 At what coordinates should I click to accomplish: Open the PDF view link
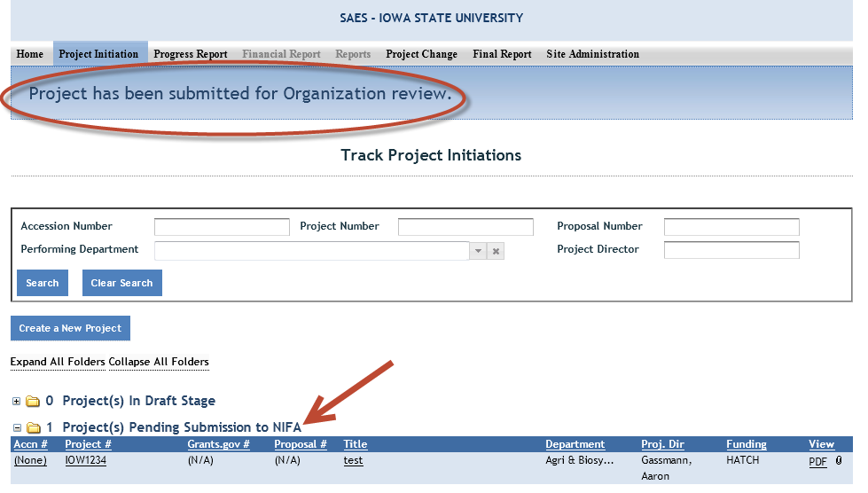817,462
